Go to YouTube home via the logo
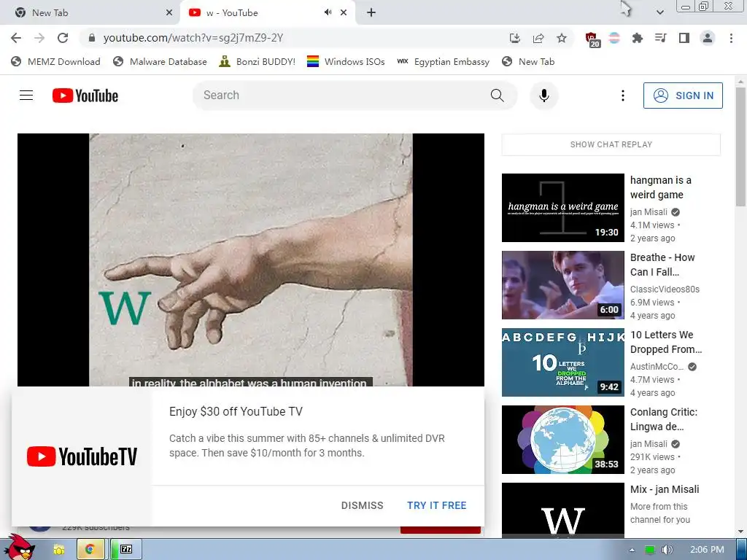747x560 pixels. click(85, 96)
